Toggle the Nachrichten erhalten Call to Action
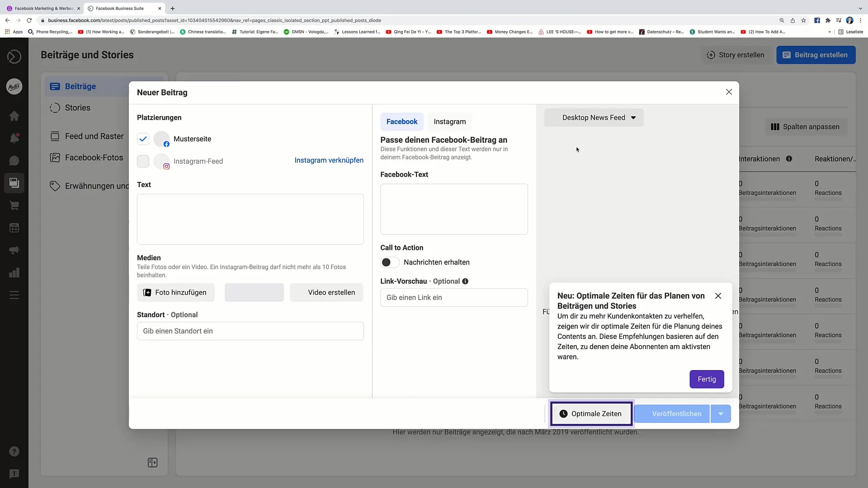 pos(388,262)
